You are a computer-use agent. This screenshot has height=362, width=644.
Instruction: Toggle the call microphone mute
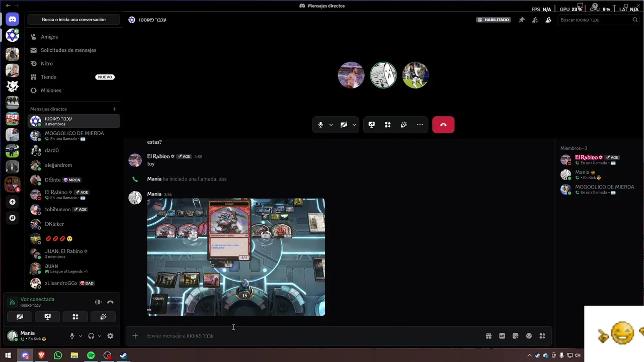tap(320, 125)
